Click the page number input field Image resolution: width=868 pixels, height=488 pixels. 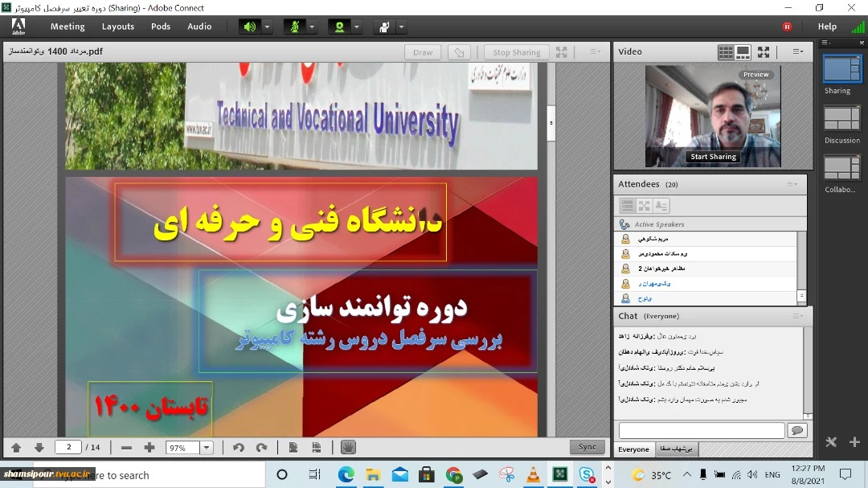click(x=68, y=447)
